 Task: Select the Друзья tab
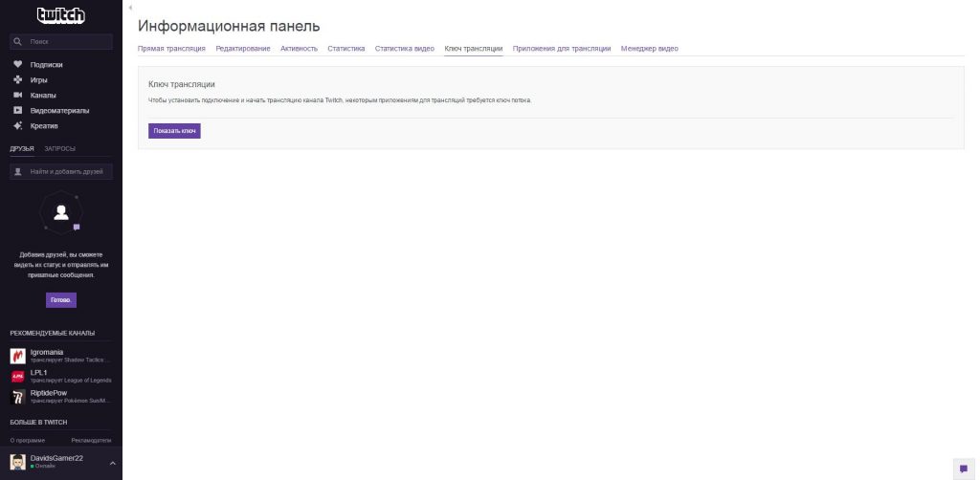(22, 148)
